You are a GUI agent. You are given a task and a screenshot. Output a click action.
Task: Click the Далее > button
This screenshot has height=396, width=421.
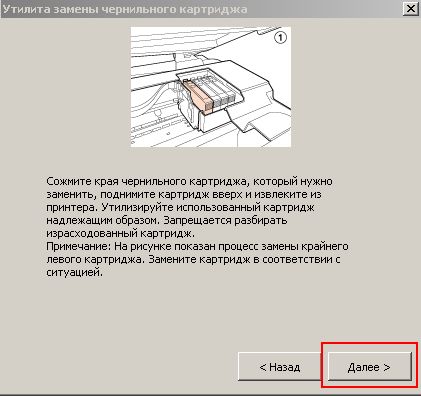coord(370,366)
